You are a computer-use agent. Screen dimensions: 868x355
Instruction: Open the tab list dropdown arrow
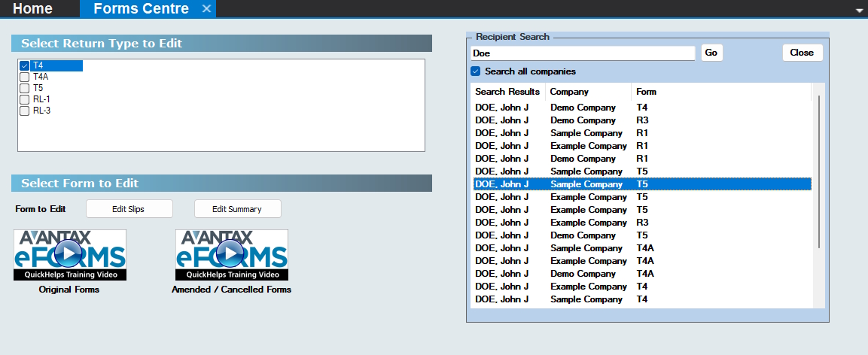click(x=860, y=11)
